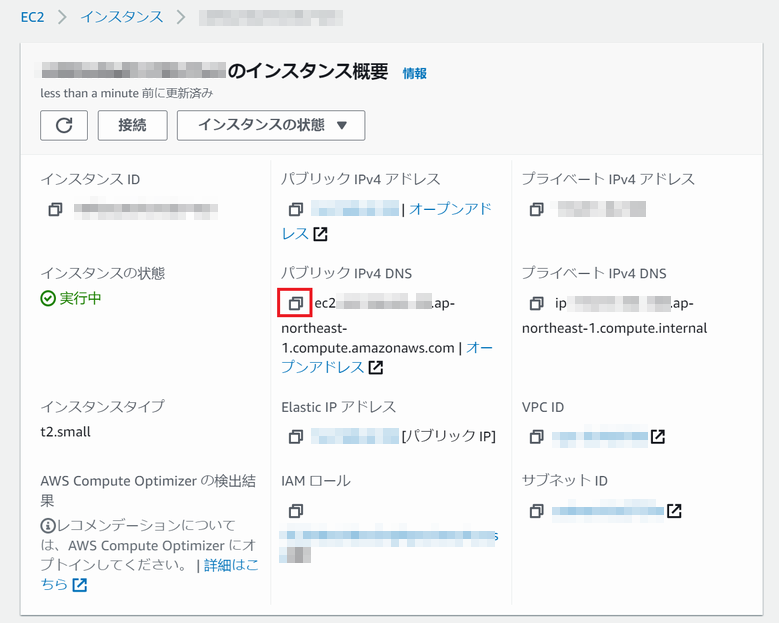Click the 接続 connect button
This screenshot has width=779, height=623.
click(133, 125)
